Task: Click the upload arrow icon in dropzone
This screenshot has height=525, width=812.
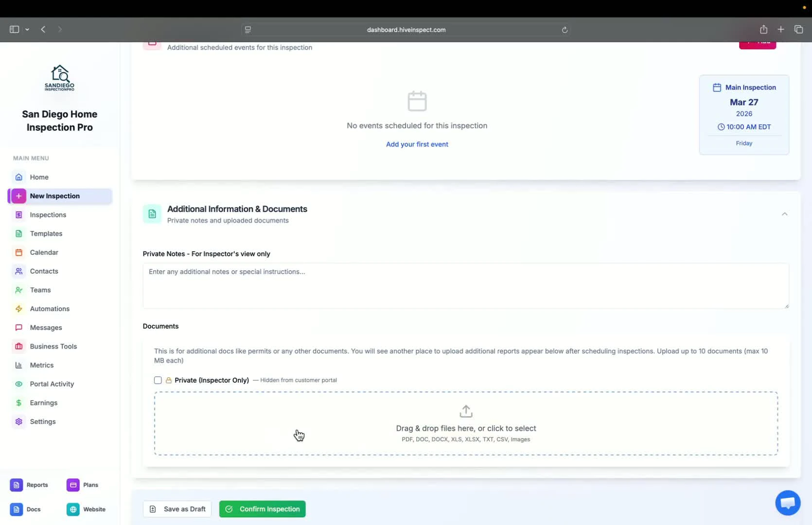Action: (x=466, y=411)
